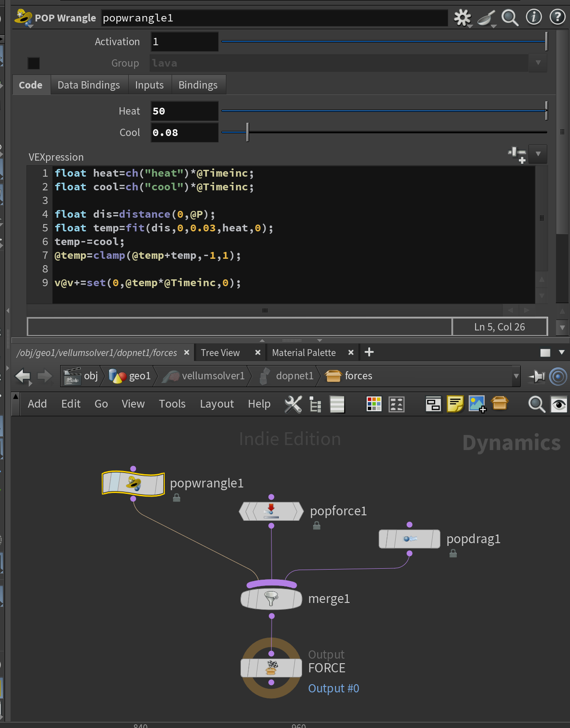
Task: Open the Inputs tab
Action: (x=149, y=85)
